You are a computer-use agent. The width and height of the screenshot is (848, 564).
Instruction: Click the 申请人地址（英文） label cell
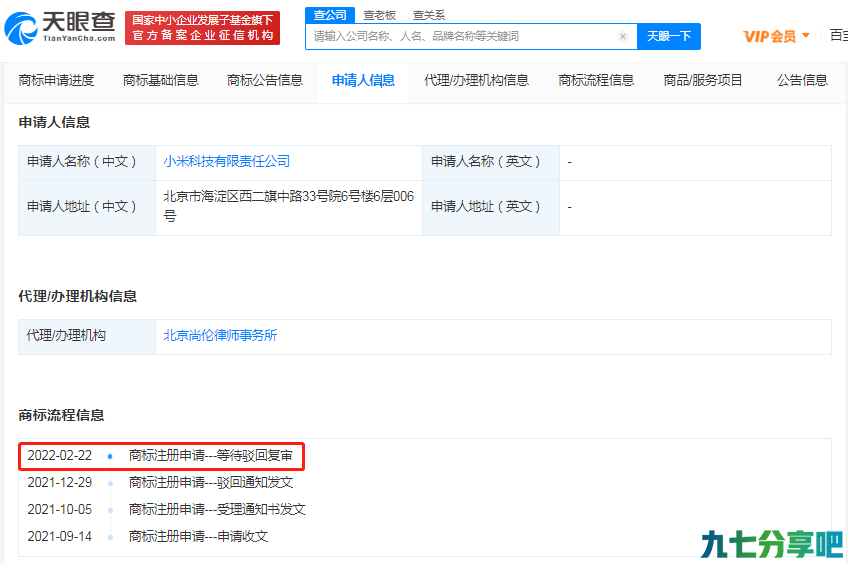click(x=491, y=206)
